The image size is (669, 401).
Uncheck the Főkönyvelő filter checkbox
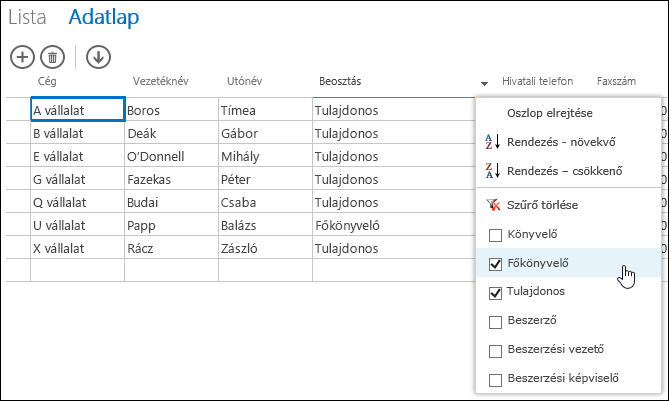495,264
